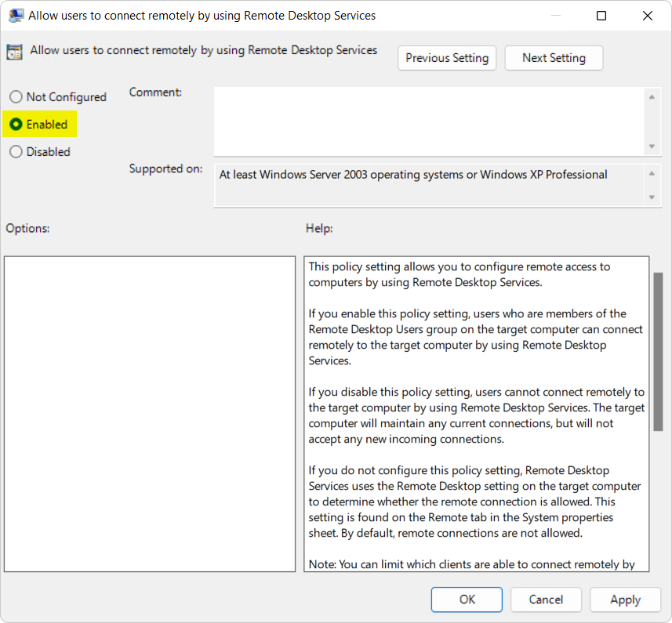Click the Supported on scroll down arrow

652,197
